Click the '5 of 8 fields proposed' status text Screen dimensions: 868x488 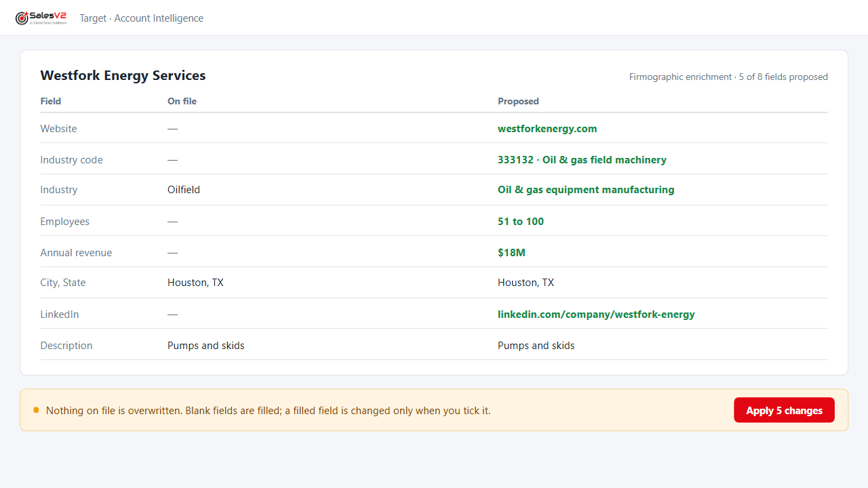pos(783,77)
